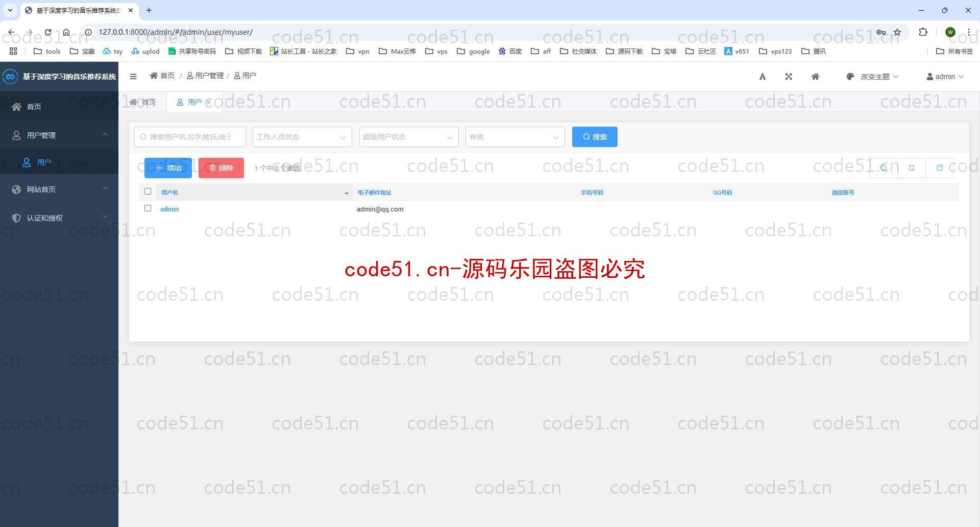
Task: Open the browser profile avatar
Action: (950, 32)
